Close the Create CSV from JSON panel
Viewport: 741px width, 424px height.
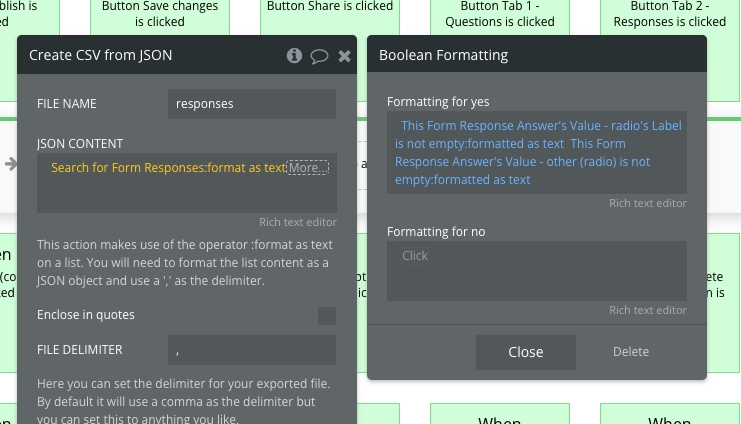(x=344, y=56)
